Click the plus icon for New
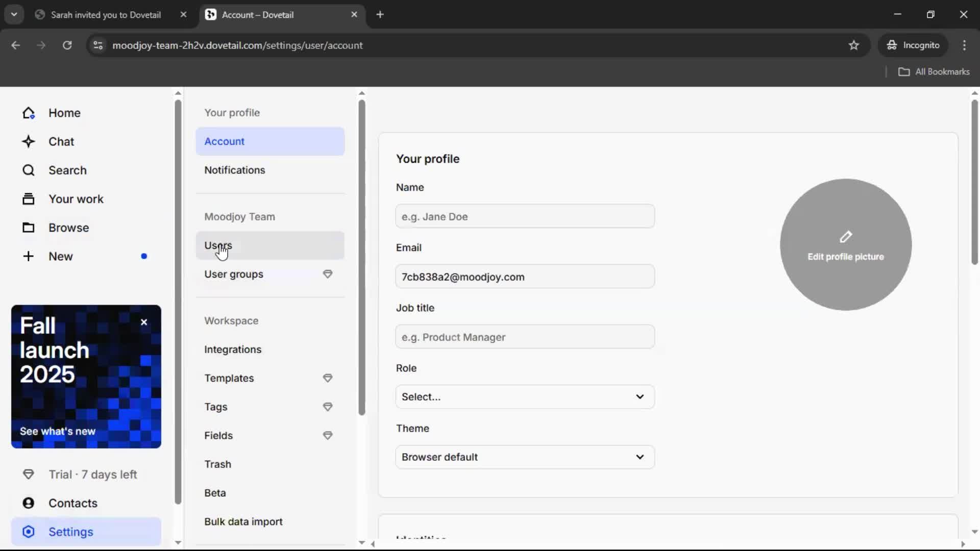The width and height of the screenshot is (980, 551). (x=29, y=256)
